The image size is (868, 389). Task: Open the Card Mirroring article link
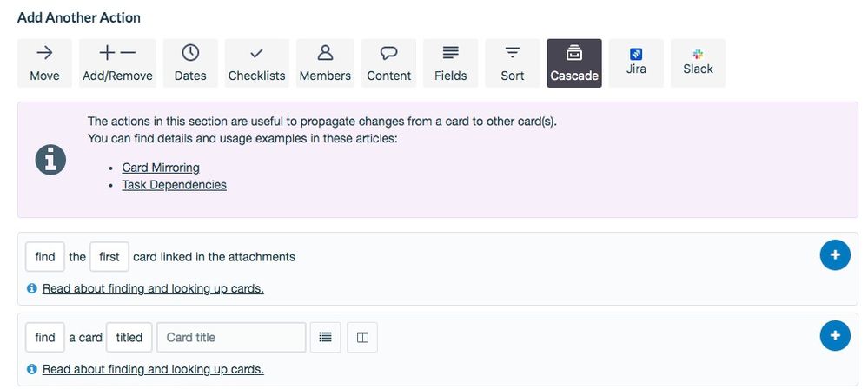click(x=161, y=168)
